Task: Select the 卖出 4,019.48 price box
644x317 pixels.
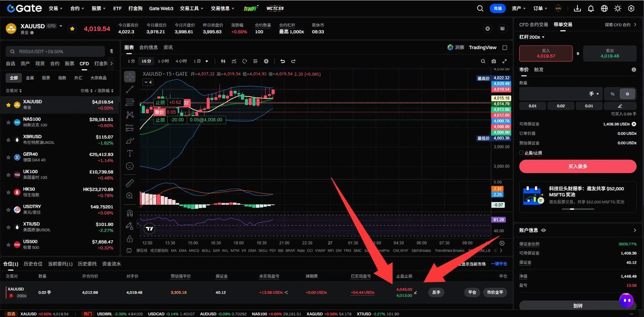Action: point(610,53)
